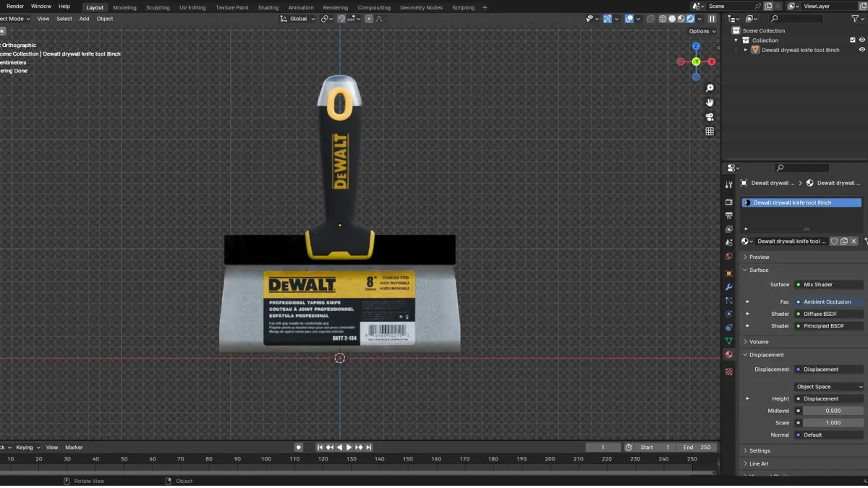Play the animation forward
Viewport: 868px width, 488px height.
(x=349, y=448)
